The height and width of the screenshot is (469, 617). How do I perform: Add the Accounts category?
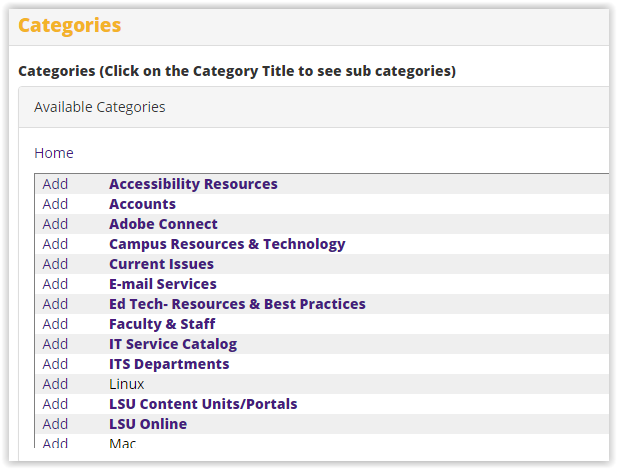pyautogui.click(x=55, y=204)
